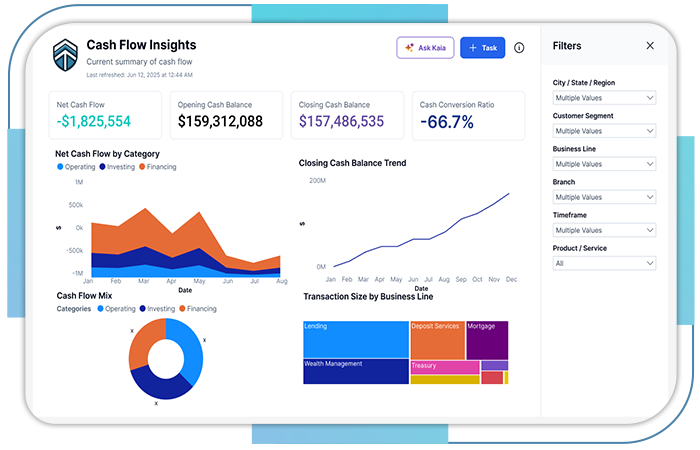The width and height of the screenshot is (700, 450).
Task: Open the info circle icon
Action: [x=519, y=48]
